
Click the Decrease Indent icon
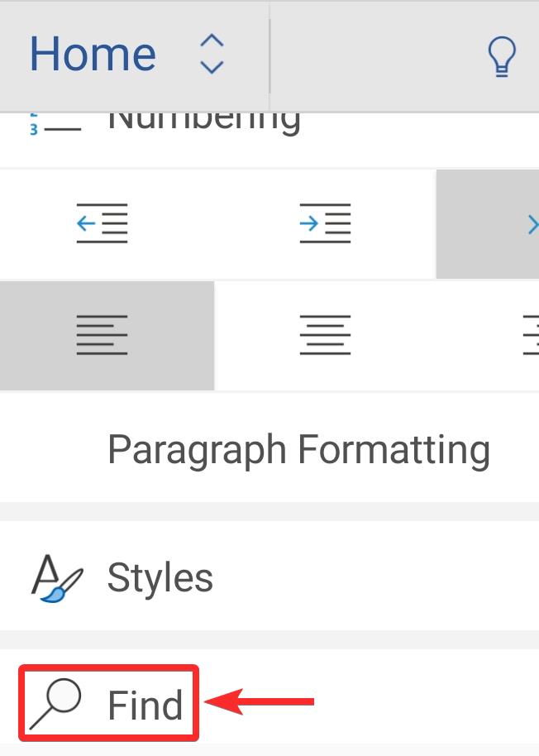coord(103,223)
